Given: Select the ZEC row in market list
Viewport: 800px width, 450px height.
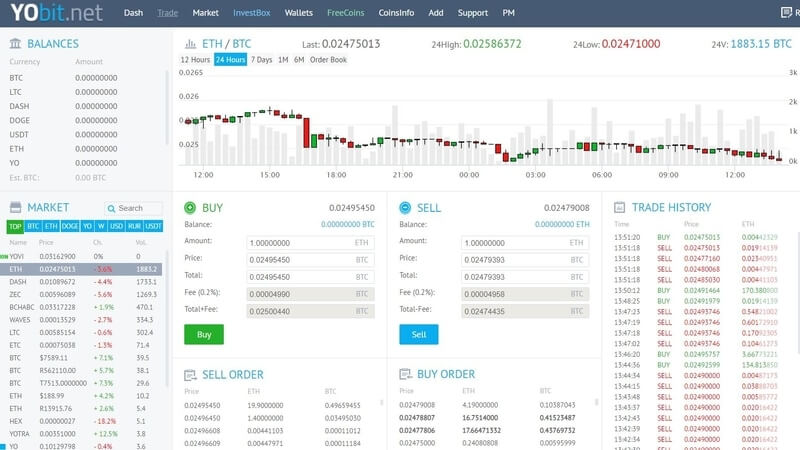Looking at the screenshot, I should (x=81, y=294).
